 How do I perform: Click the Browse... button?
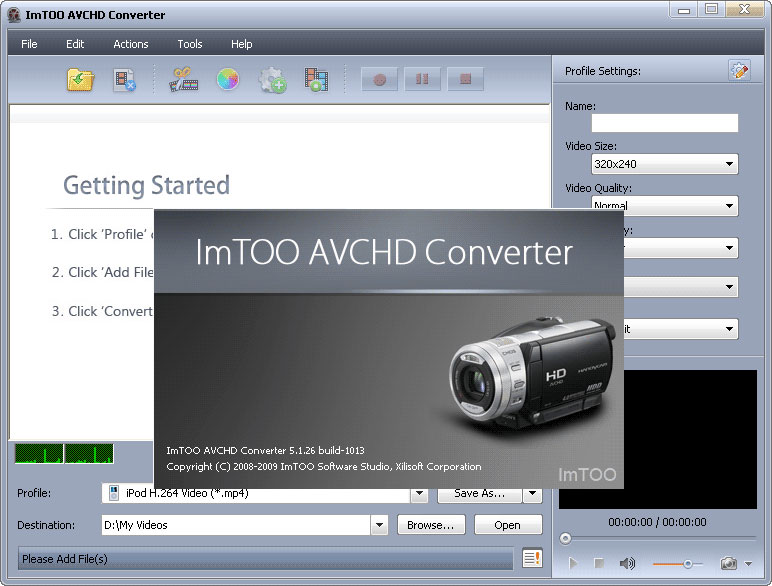(432, 525)
